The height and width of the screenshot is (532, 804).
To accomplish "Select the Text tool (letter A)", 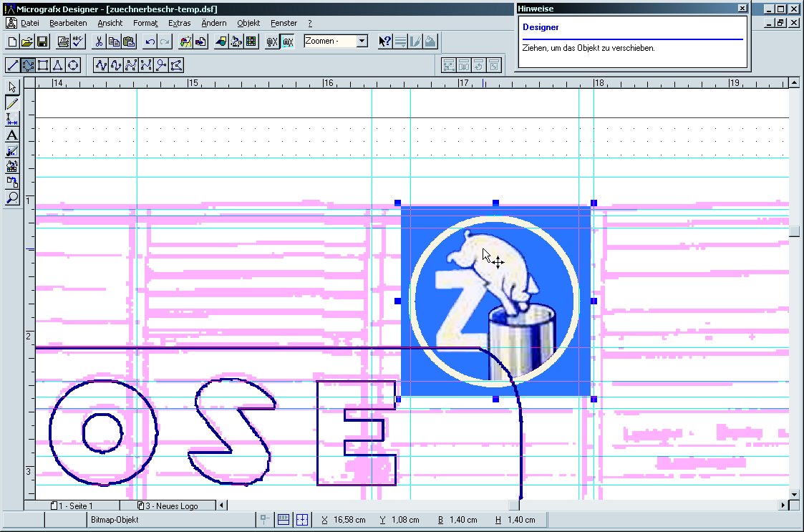I will [x=12, y=135].
